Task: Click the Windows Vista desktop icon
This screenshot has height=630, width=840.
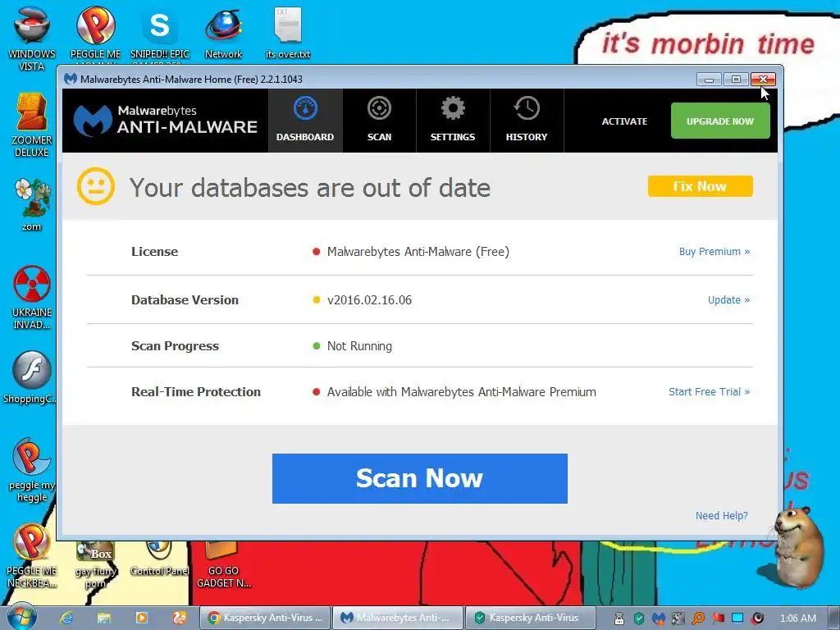Action: tap(32, 39)
